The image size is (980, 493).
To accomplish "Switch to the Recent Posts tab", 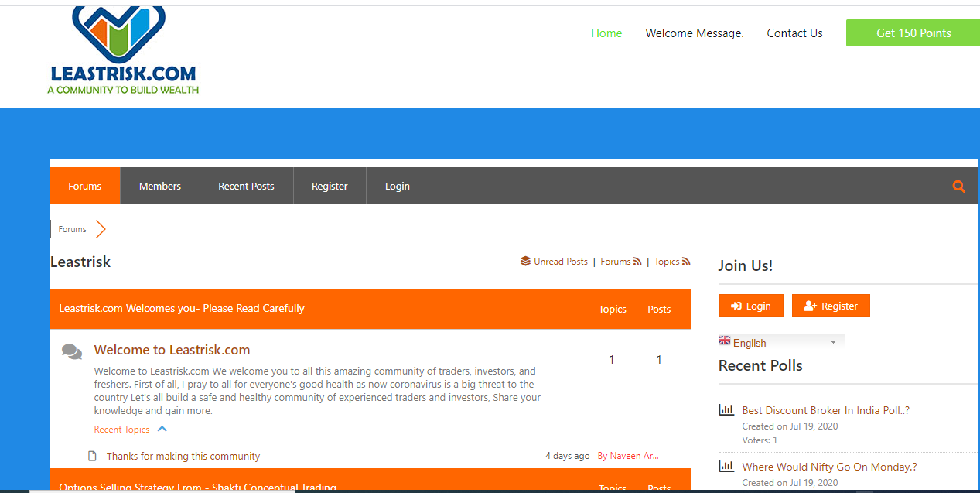I will pos(246,186).
